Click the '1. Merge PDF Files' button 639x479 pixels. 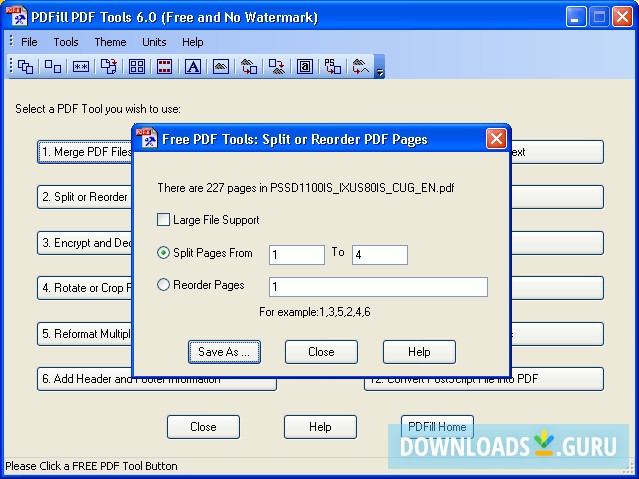coord(85,152)
